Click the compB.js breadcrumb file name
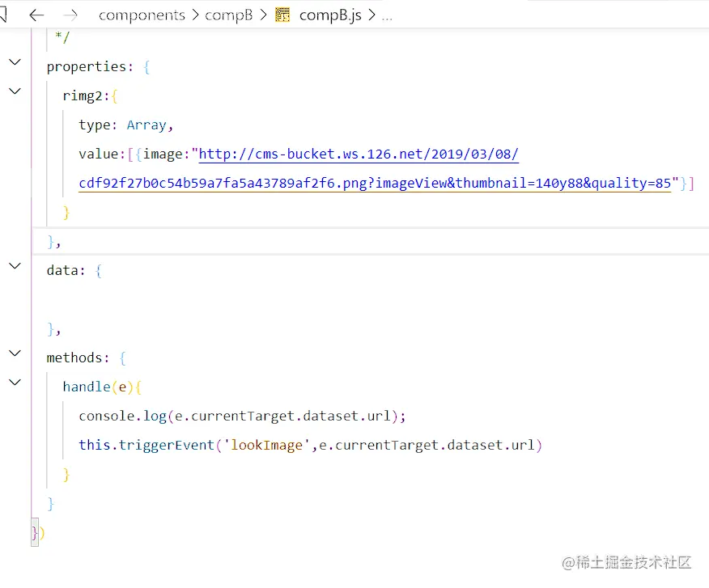Viewport: 709px width, 588px height. click(x=330, y=15)
